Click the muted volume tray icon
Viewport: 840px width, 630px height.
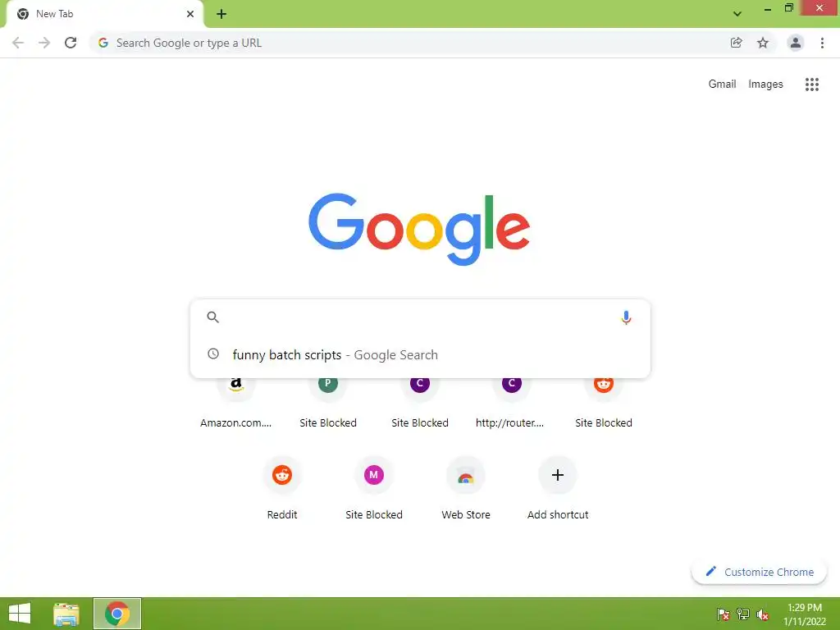(763, 614)
